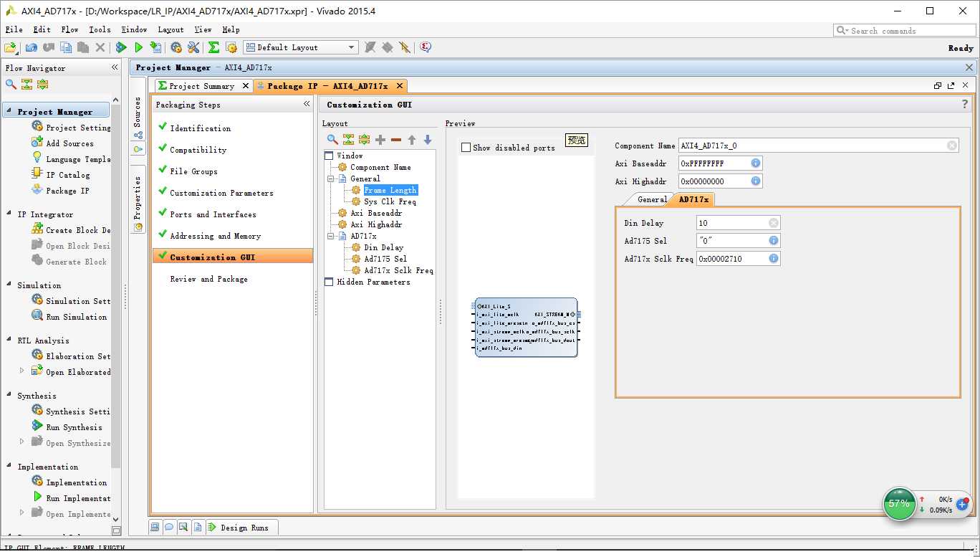Click the minus remove icon in Layout toolbar

click(x=396, y=140)
